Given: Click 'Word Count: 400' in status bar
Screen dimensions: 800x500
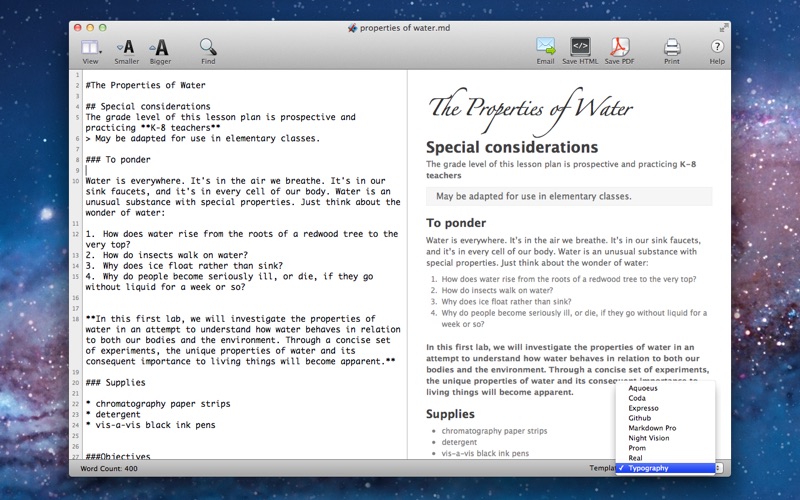Looking at the screenshot, I should (x=109, y=468).
